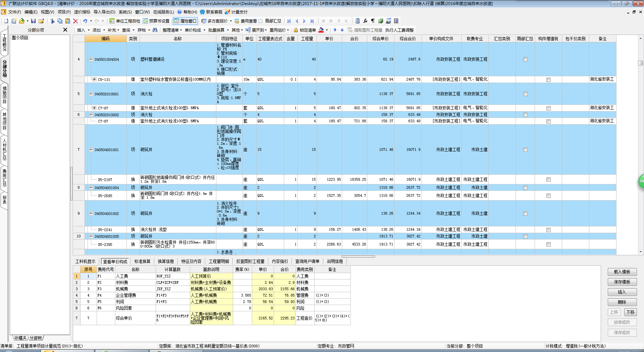Screen dimensions: 644x352
Task: Open 预算书设置 budget settings
Action: click(x=156, y=21)
